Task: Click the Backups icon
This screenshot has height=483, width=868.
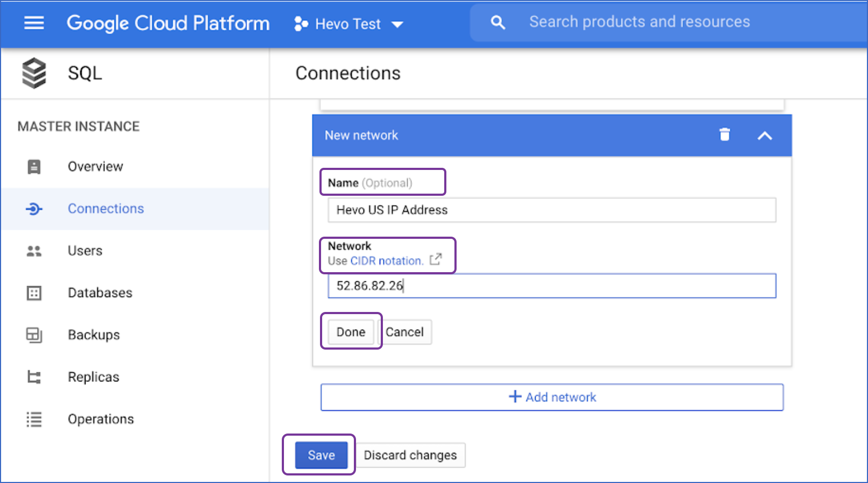Action: (34, 335)
